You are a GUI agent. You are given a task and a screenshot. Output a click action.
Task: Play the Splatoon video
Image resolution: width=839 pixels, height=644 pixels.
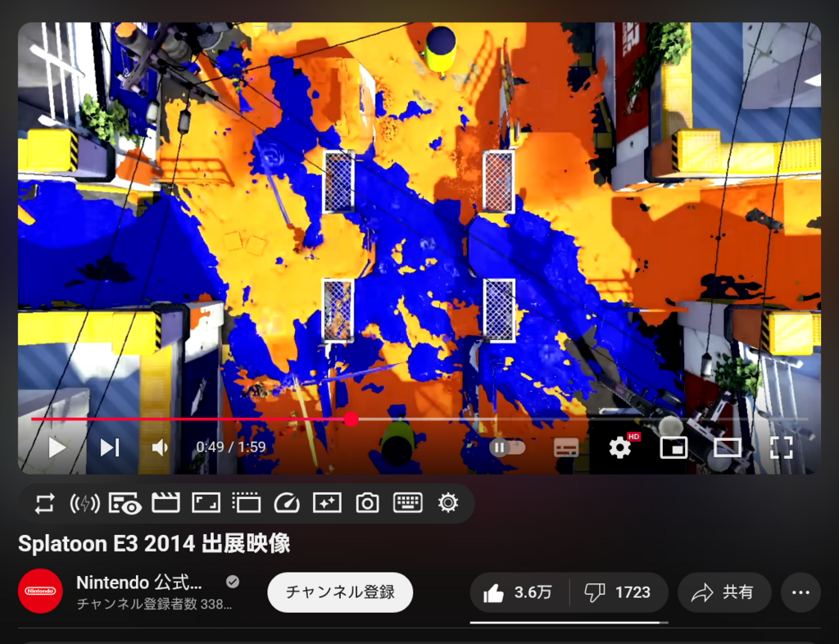click(x=57, y=447)
